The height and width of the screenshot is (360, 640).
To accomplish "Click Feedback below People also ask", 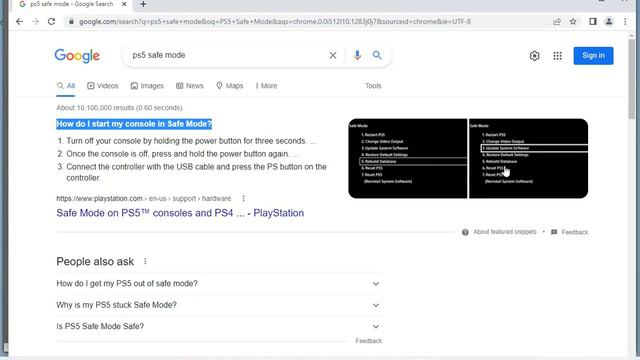I will (369, 341).
